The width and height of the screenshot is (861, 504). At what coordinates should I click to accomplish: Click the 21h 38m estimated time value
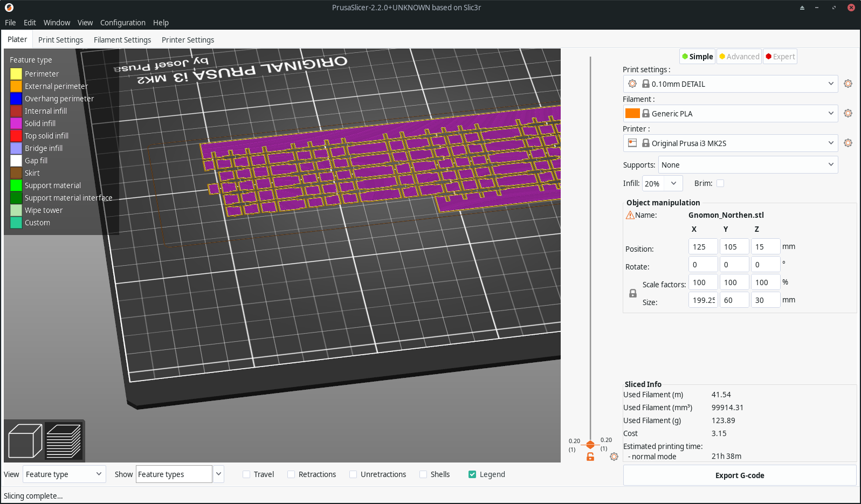[x=726, y=457]
